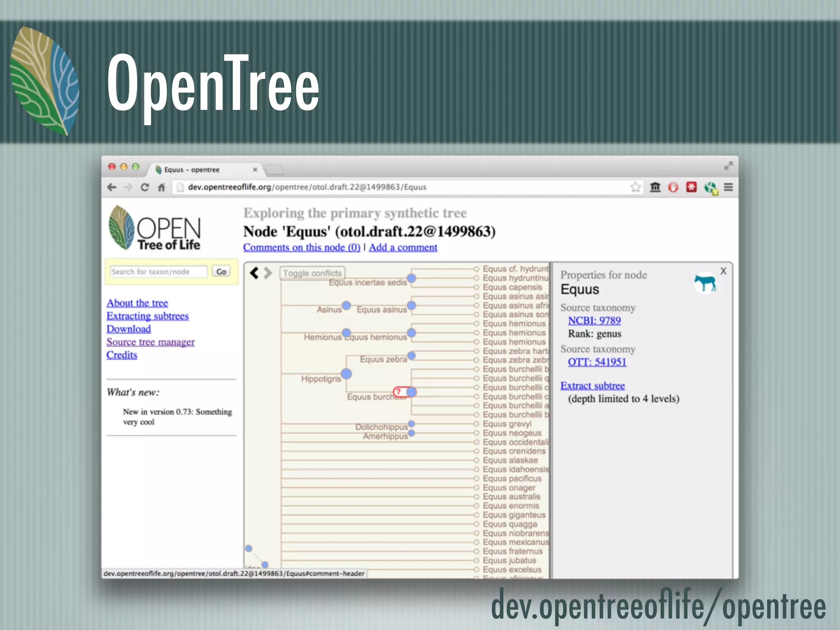Click the Equus grevyi leaf label
The height and width of the screenshot is (630, 840).
point(507,424)
